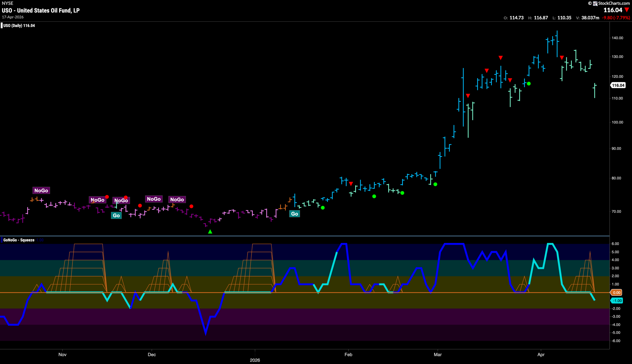The height and width of the screenshot is (364, 632).
Task: Click the 2026 year label on time axis
Action: pos(255,360)
